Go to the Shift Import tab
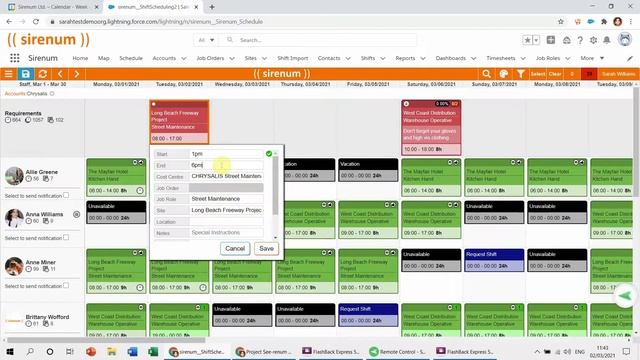The image size is (640, 360). coord(293,58)
